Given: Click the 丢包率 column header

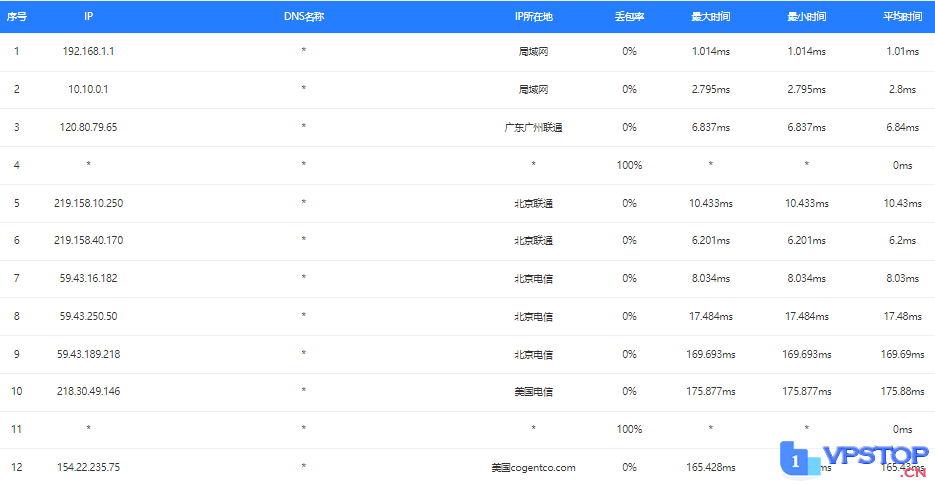Looking at the screenshot, I should (x=629, y=17).
